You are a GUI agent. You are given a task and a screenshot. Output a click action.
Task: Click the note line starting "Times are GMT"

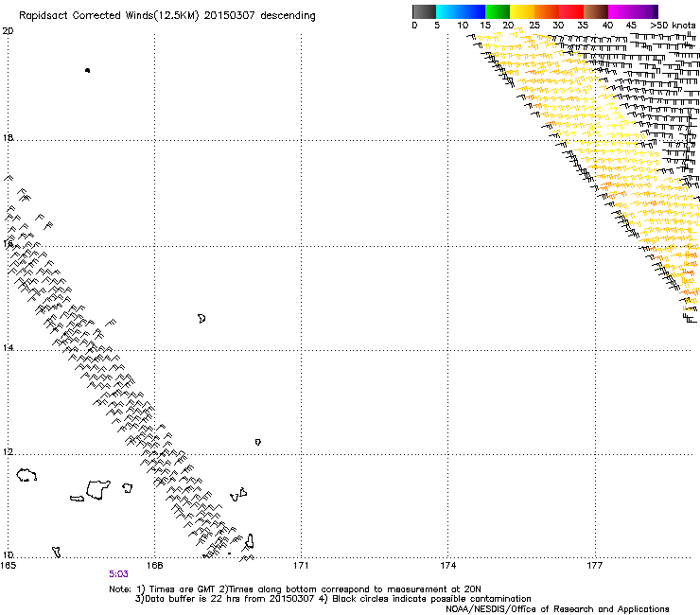(294, 589)
